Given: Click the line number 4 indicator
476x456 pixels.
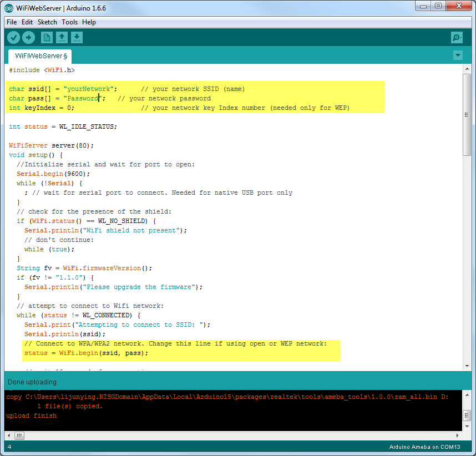Looking at the screenshot, I should (x=9, y=447).
